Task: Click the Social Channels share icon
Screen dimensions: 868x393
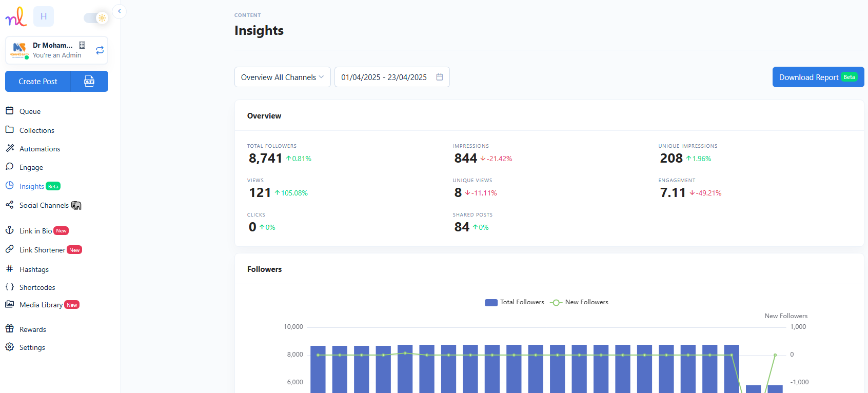Action: point(10,205)
